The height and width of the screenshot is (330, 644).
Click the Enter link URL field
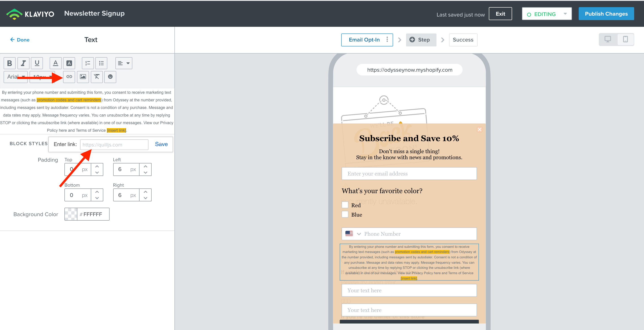click(114, 144)
